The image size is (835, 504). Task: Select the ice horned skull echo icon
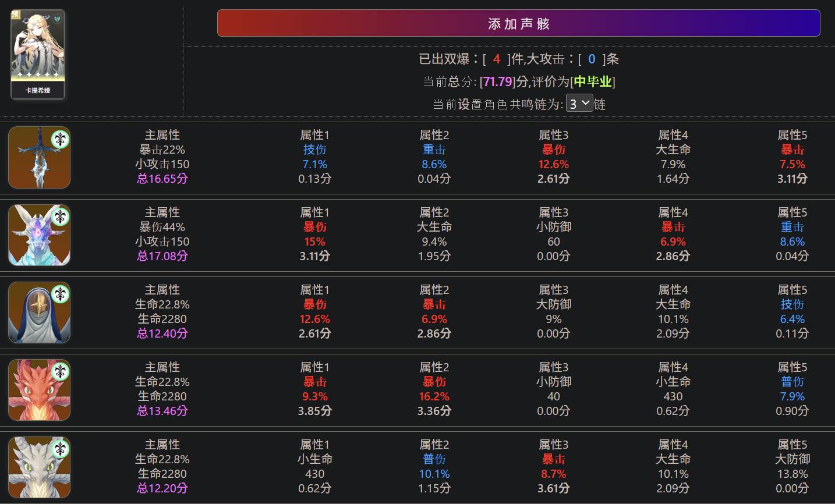pos(39,235)
